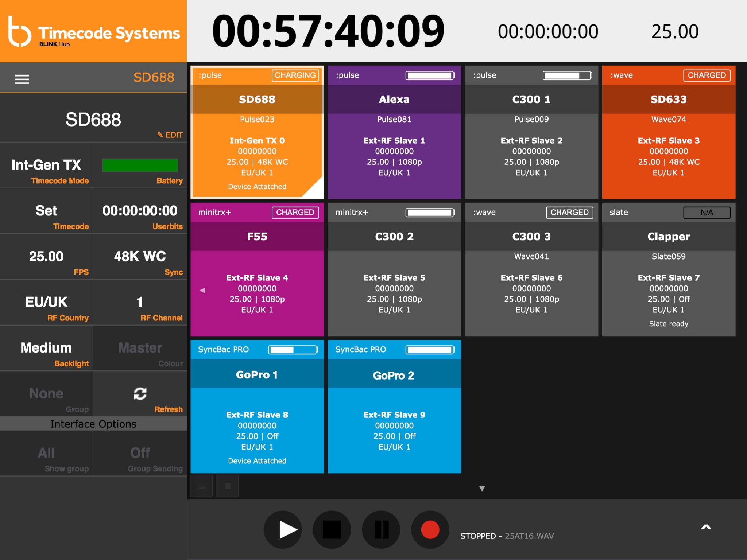Open the 25.00 FPS selector
This screenshot has height=560, width=747.
pos(46,257)
